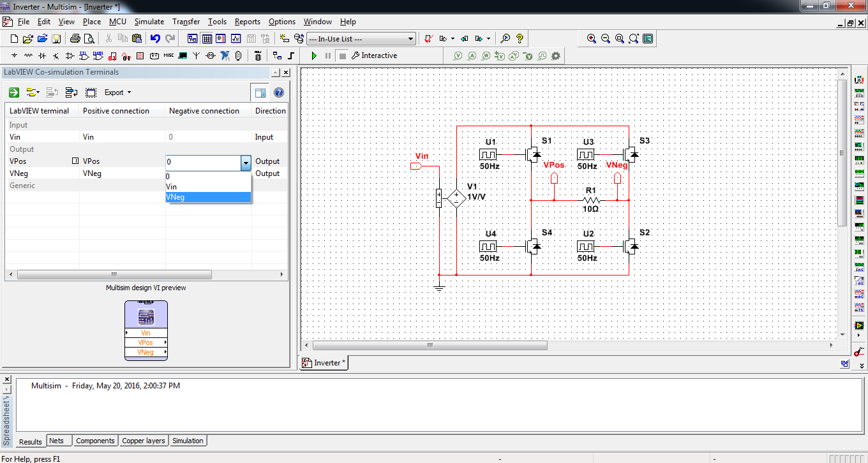The image size is (868, 463).
Task: Switch to the Copper layers tab
Action: [x=144, y=441]
